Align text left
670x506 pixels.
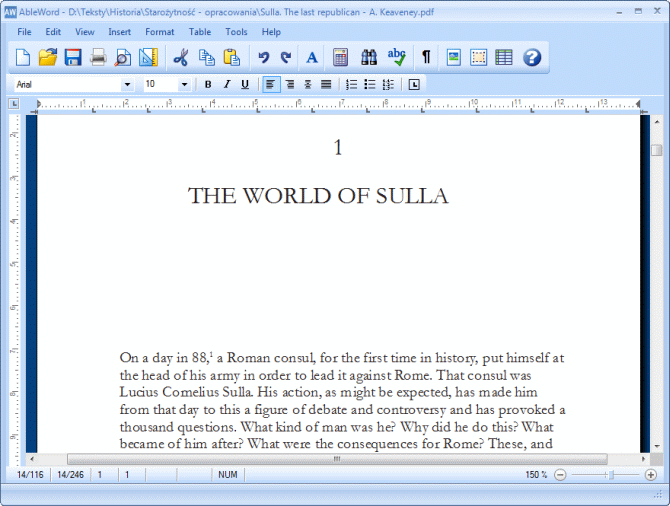[x=270, y=85]
